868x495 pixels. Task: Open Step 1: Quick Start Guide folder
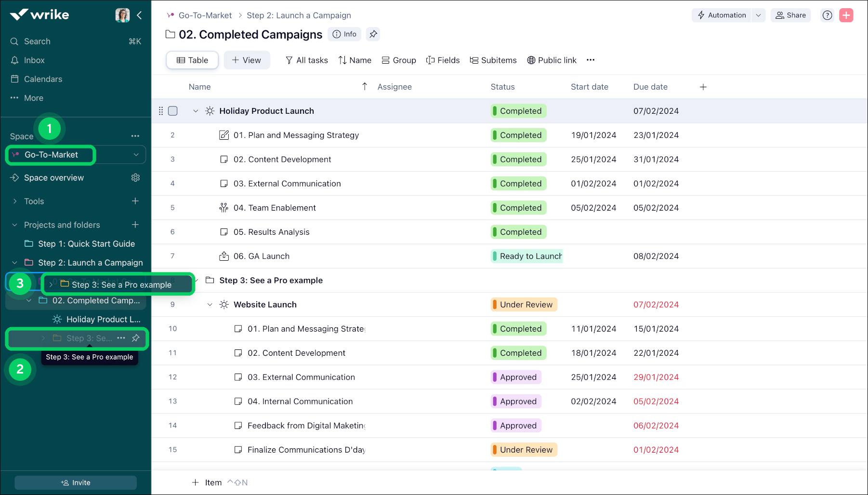coord(86,244)
